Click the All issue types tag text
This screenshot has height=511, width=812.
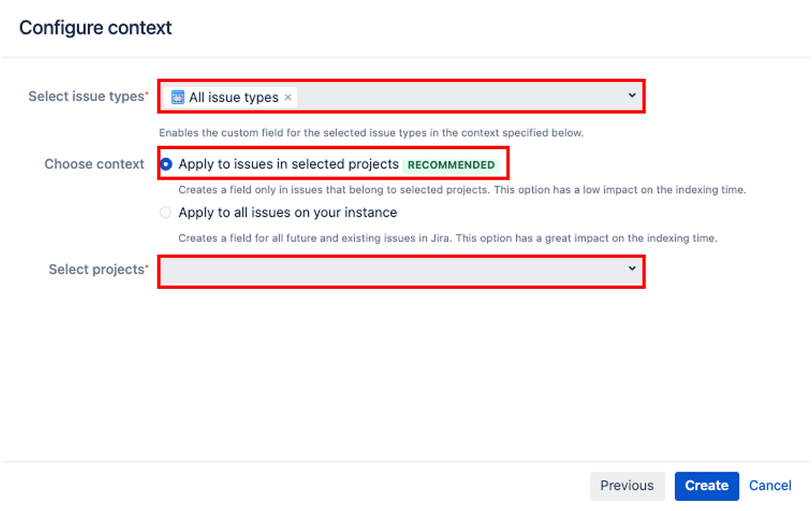point(233,97)
